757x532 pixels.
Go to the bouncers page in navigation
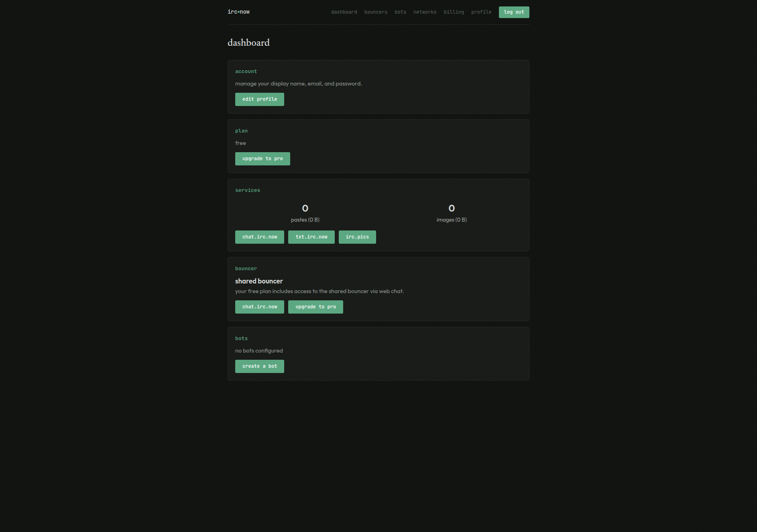(x=376, y=12)
